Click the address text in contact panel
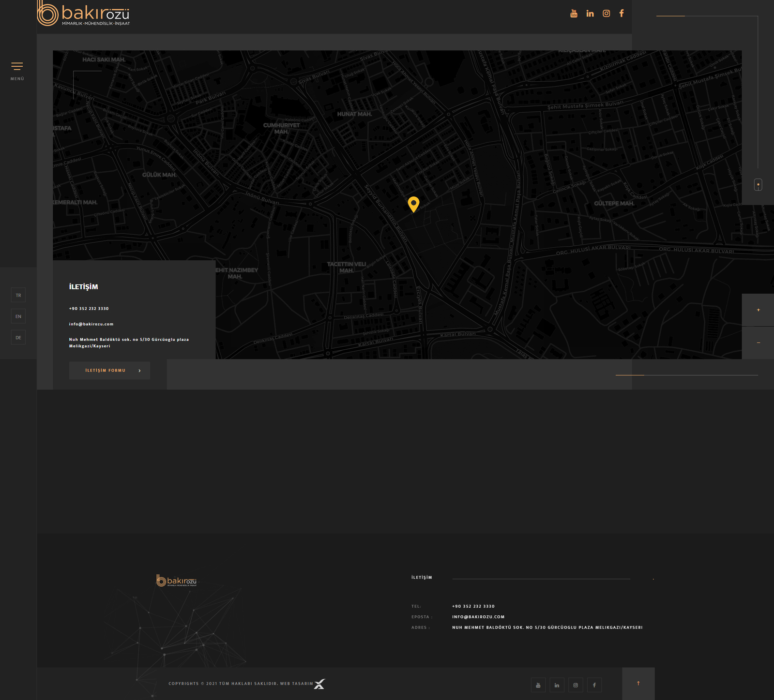 pyautogui.click(x=129, y=343)
